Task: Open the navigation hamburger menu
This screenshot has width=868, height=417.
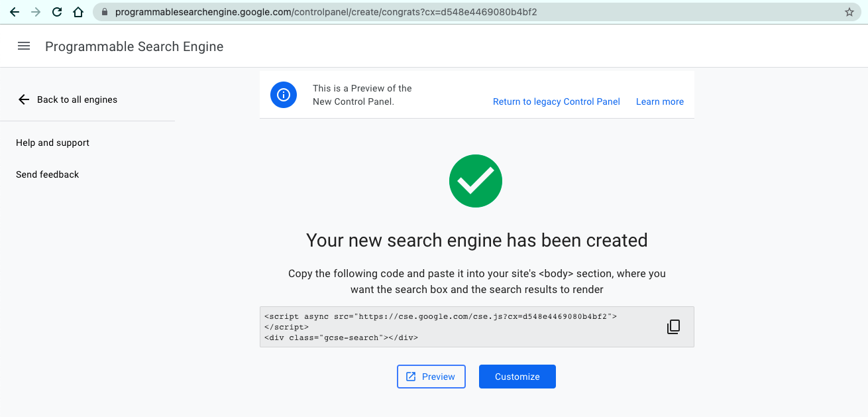Action: (x=24, y=46)
